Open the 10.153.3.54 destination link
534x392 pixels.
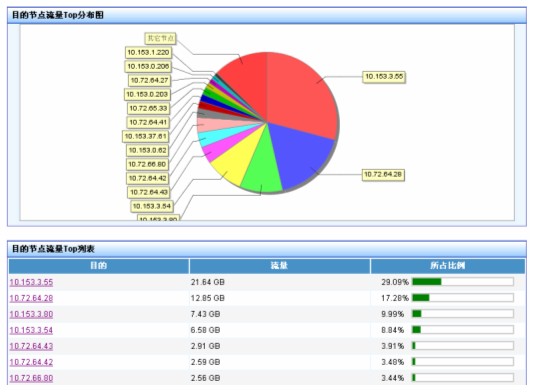[x=31, y=330]
